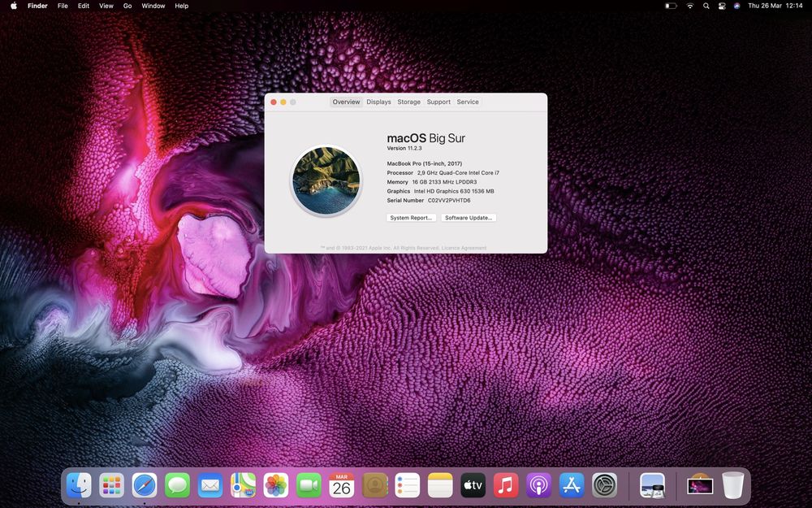The height and width of the screenshot is (508, 812).
Task: Open Preview app in the Dock
Action: (653, 486)
